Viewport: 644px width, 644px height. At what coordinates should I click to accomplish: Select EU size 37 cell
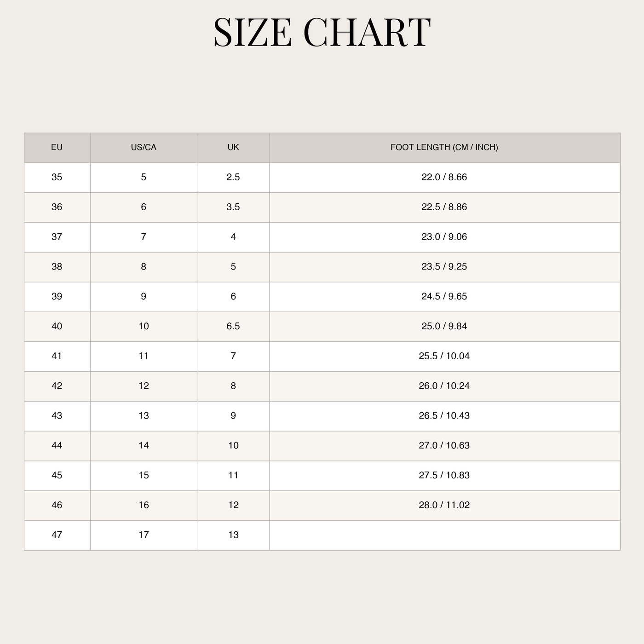click(57, 237)
